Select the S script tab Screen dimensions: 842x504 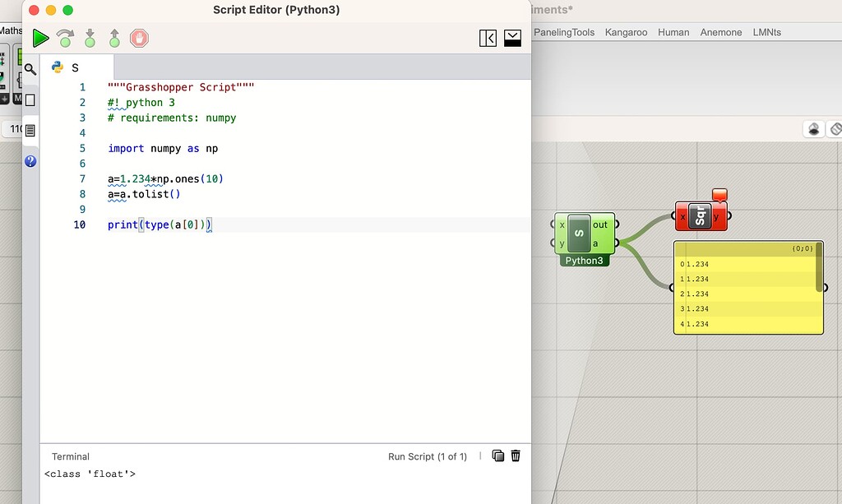[x=75, y=67]
